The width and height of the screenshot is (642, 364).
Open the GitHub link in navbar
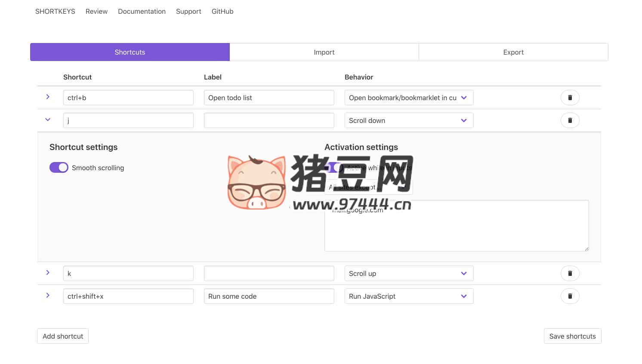[222, 12]
